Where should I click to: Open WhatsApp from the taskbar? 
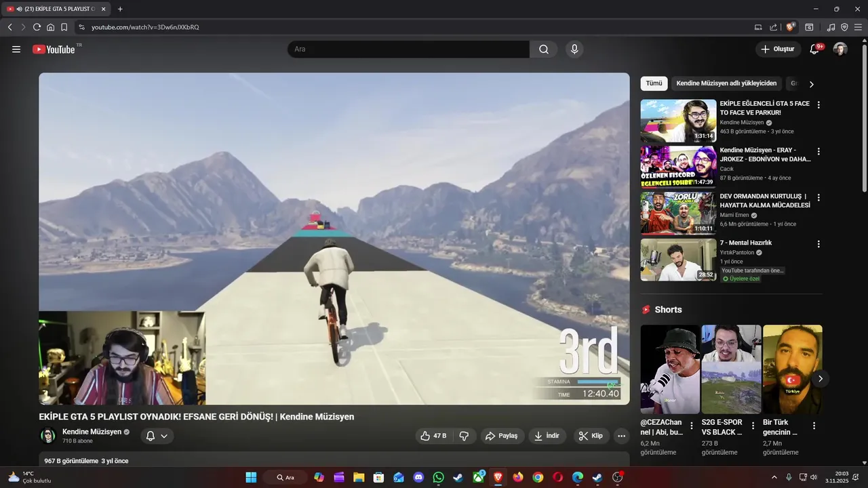click(438, 477)
